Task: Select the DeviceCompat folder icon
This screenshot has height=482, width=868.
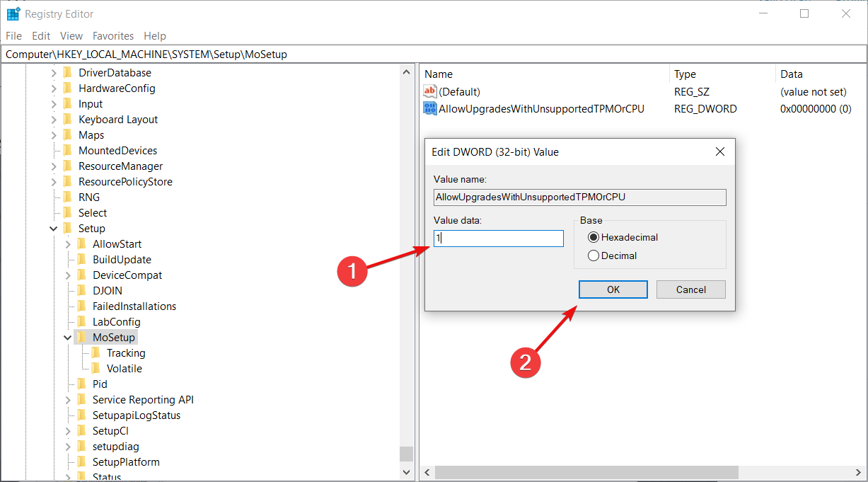Action: (x=83, y=275)
